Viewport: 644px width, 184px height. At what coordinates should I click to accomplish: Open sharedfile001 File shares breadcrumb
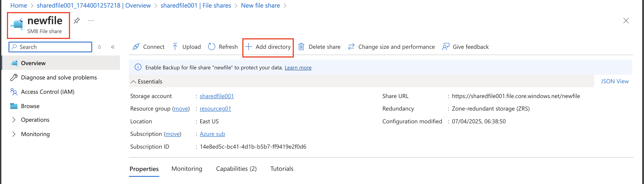(196, 6)
